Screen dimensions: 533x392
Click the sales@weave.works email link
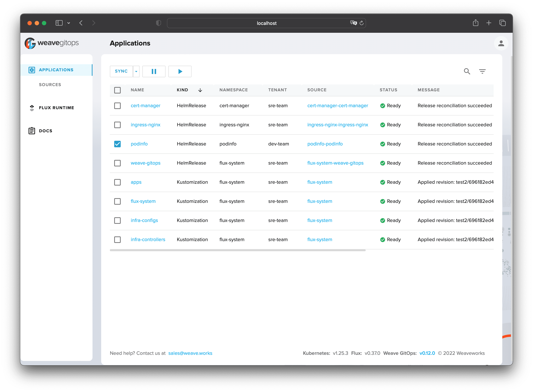[x=190, y=353]
